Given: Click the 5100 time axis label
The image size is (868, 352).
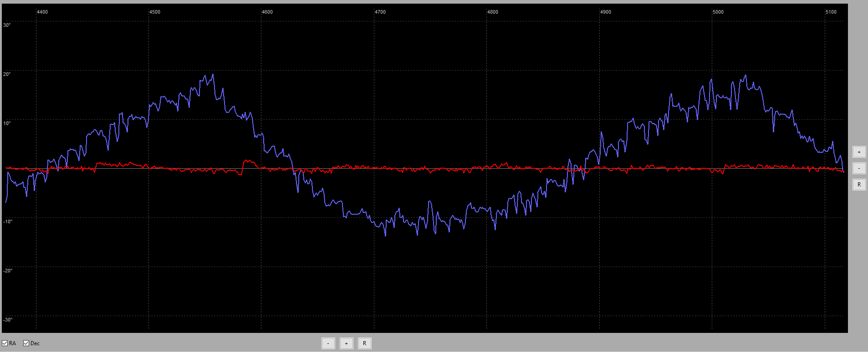Looking at the screenshot, I should [x=831, y=12].
